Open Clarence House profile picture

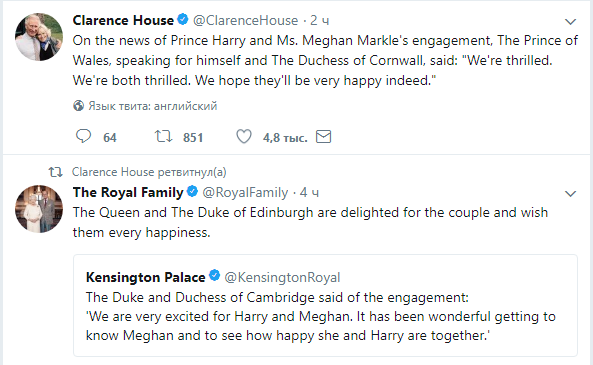point(39,37)
